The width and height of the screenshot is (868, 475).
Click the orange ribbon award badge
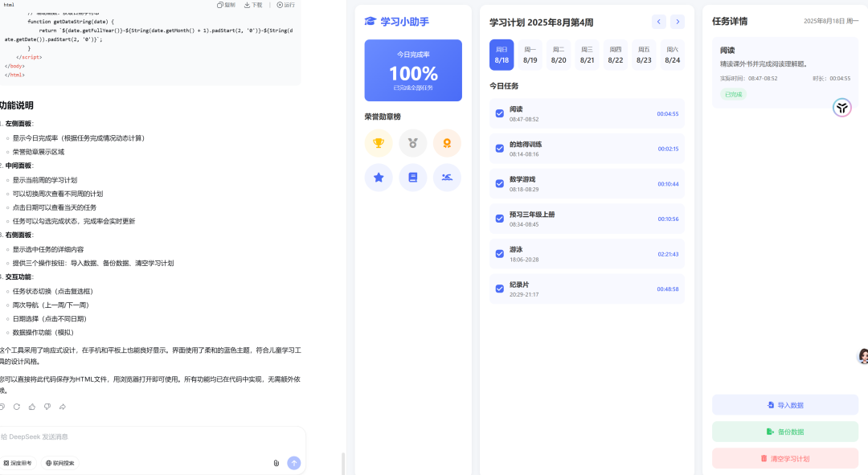click(x=447, y=143)
